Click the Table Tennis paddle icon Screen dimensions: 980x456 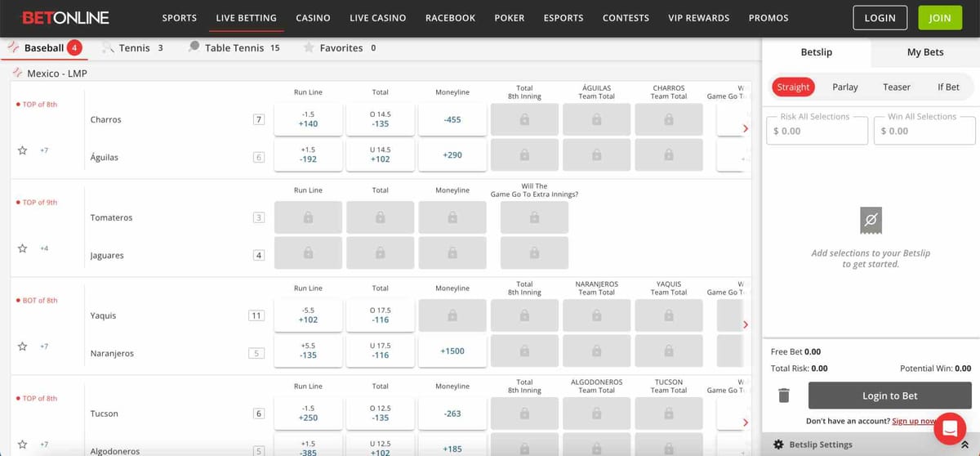tap(194, 47)
